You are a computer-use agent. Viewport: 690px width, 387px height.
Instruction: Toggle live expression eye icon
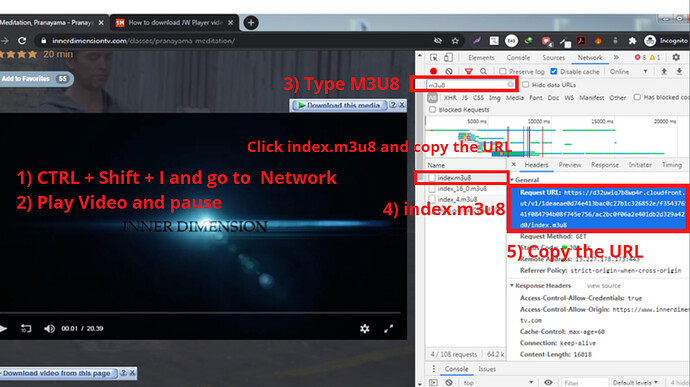[548, 383]
